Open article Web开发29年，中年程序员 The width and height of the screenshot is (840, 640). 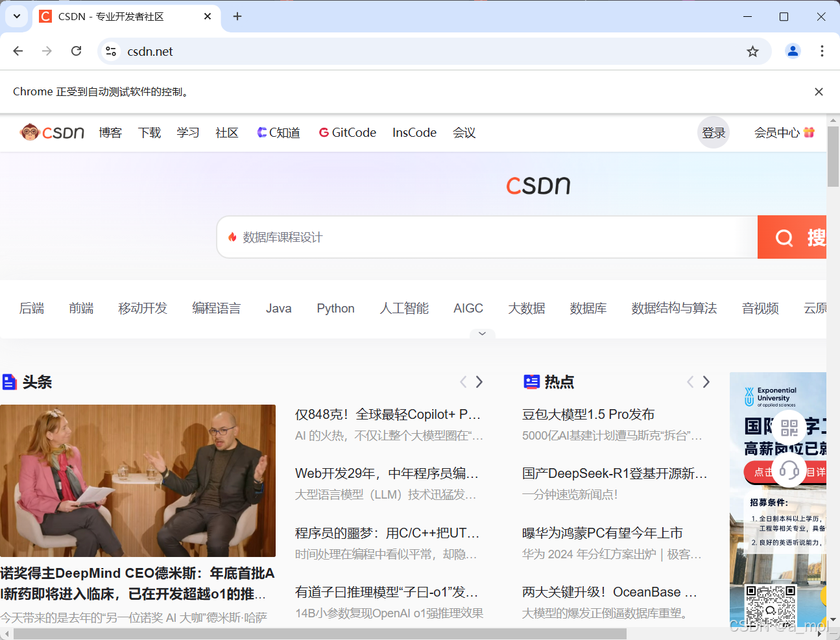coord(387,473)
